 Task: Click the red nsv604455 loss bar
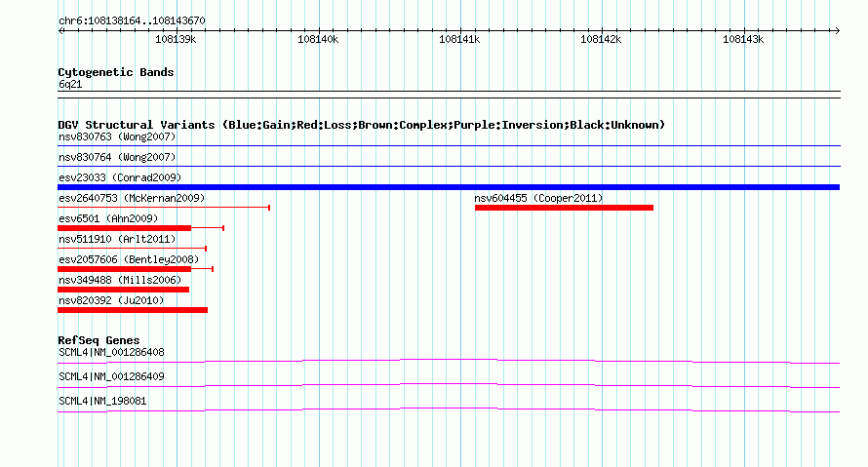[x=564, y=208]
